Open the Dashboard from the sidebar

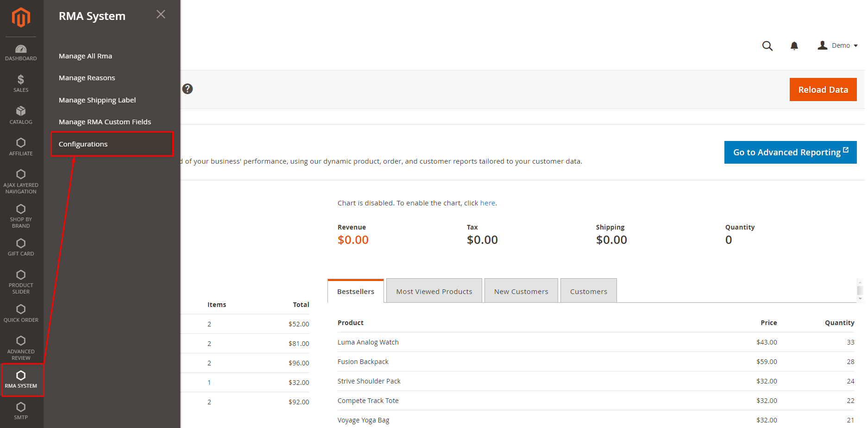[21, 52]
